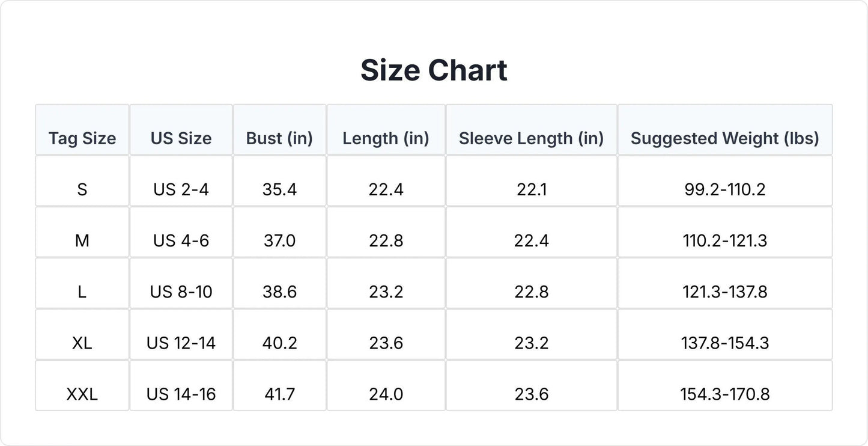Click the 37.0 bust measurement cell

pos(279,232)
